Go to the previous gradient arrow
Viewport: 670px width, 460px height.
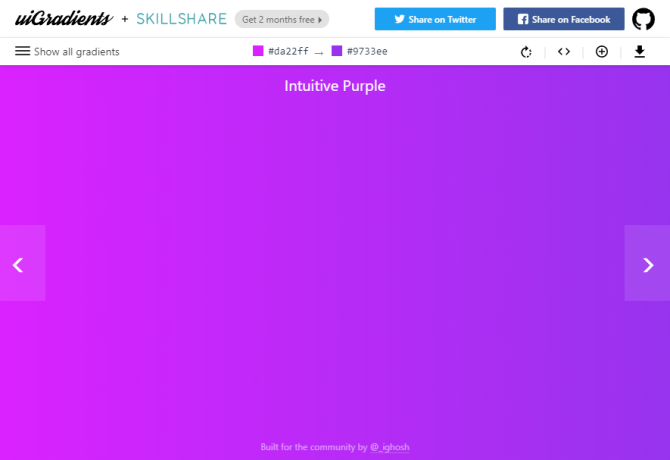pos(22,263)
